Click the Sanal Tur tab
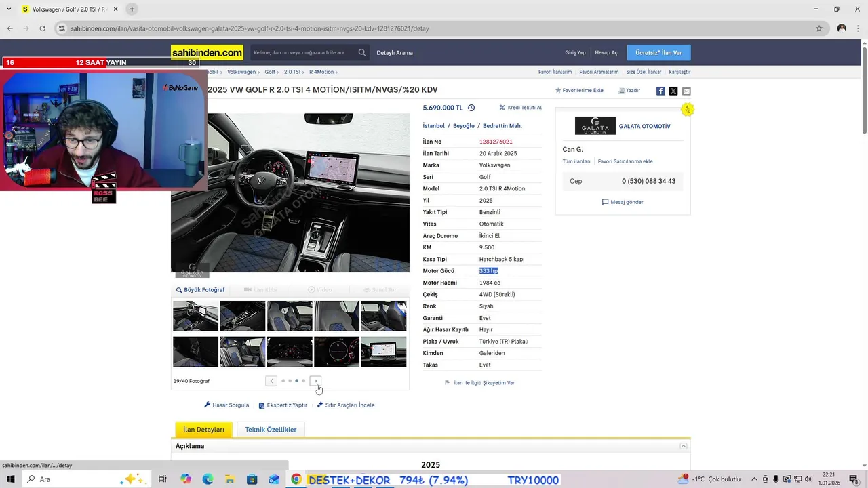The image size is (868, 488). [x=380, y=290]
